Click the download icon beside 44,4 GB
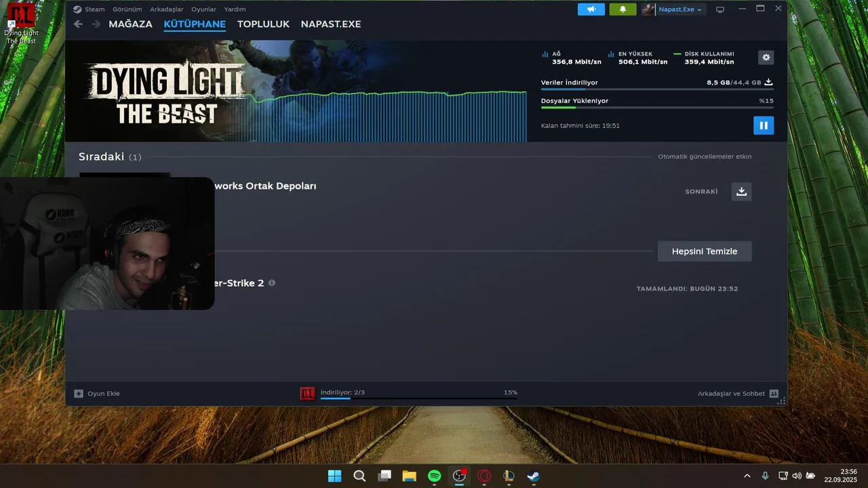Screen dimensions: 868x488 pos(768,82)
